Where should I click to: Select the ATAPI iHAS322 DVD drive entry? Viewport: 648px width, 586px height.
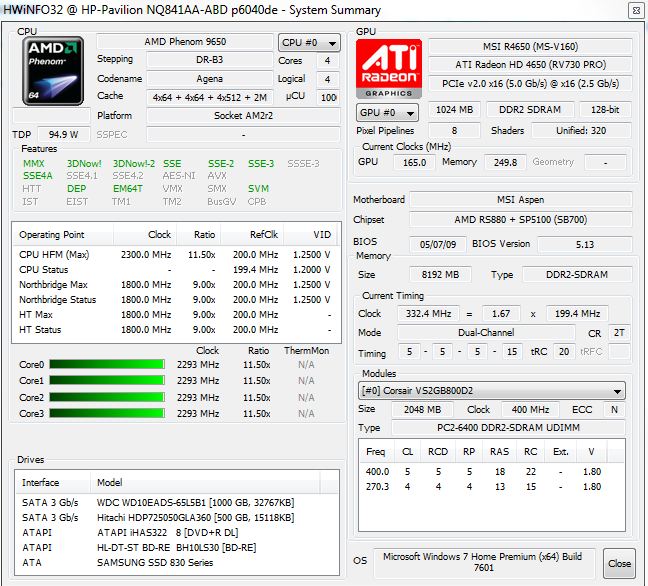point(177,533)
